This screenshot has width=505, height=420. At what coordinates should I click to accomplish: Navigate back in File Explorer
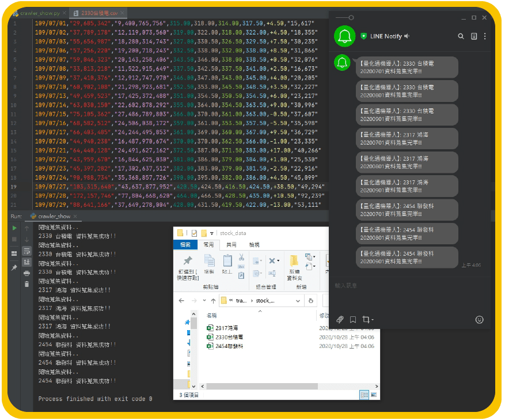click(181, 301)
